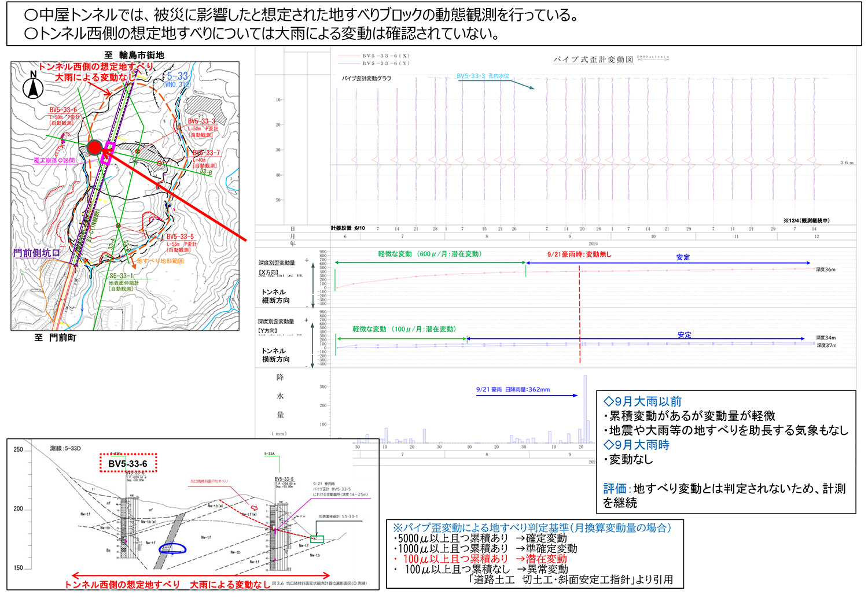The width and height of the screenshot is (868, 598).
Task: Click the 'BV5-33-6' borehole label on the map
Action: [63, 110]
